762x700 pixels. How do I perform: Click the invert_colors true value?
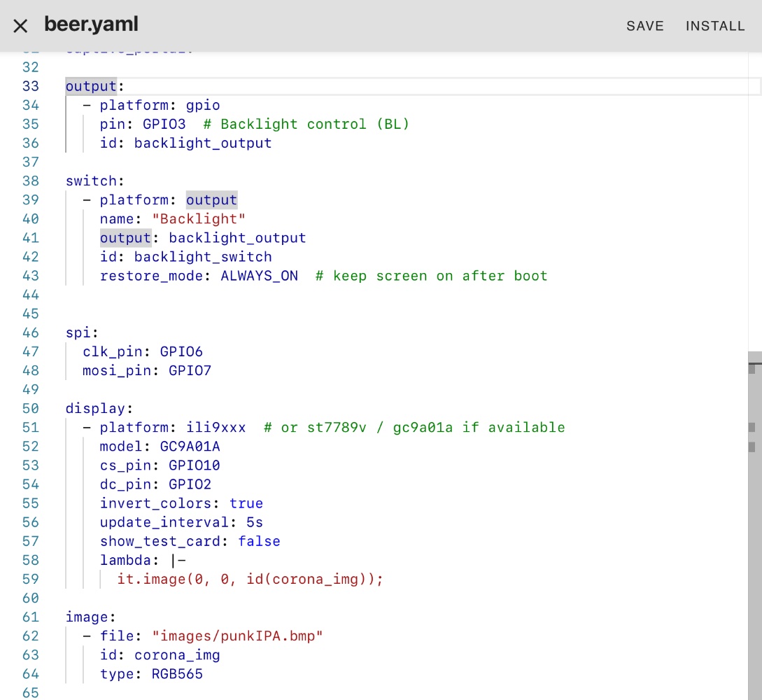246,503
